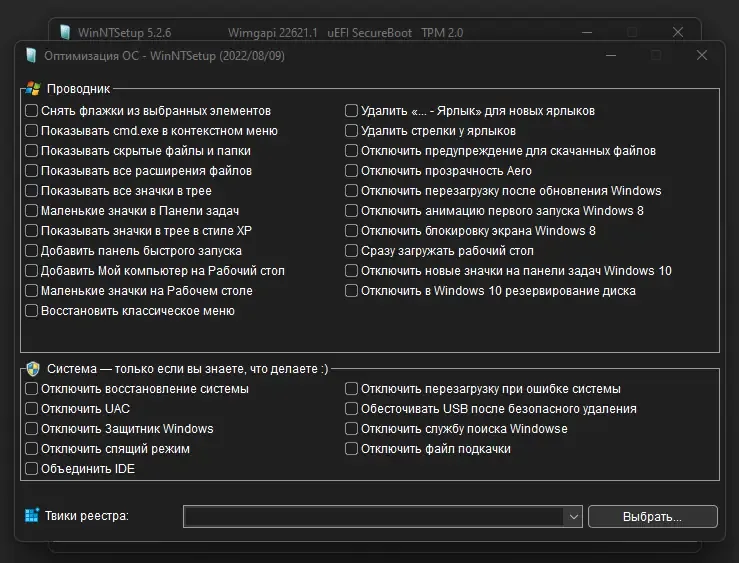Click the shield icon beside Система heading

pos(33,369)
